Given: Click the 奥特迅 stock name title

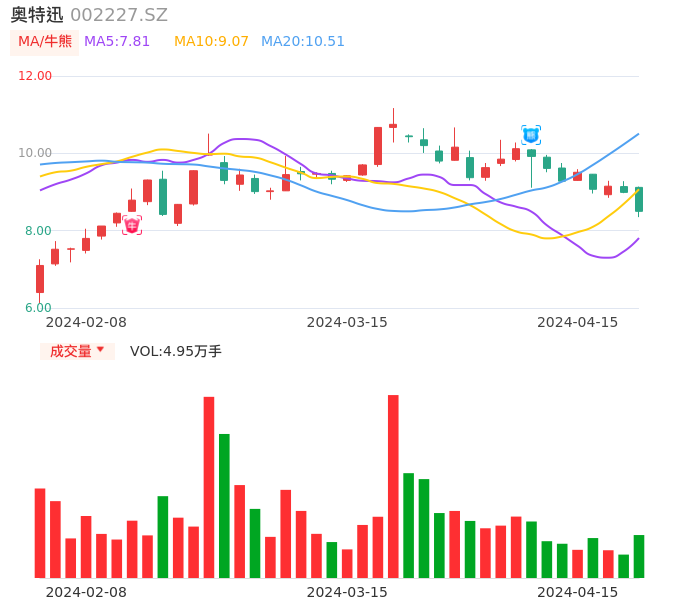Looking at the screenshot, I should tap(37, 15).
